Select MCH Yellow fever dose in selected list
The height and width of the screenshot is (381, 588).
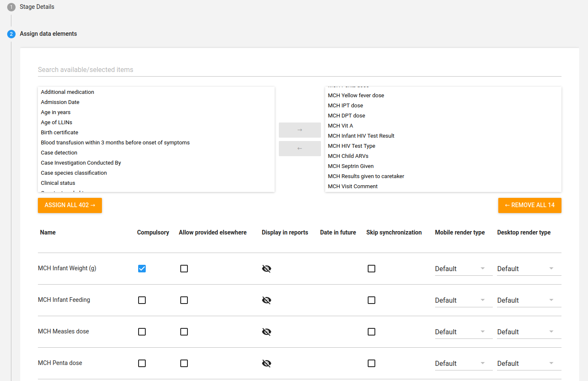(443, 96)
